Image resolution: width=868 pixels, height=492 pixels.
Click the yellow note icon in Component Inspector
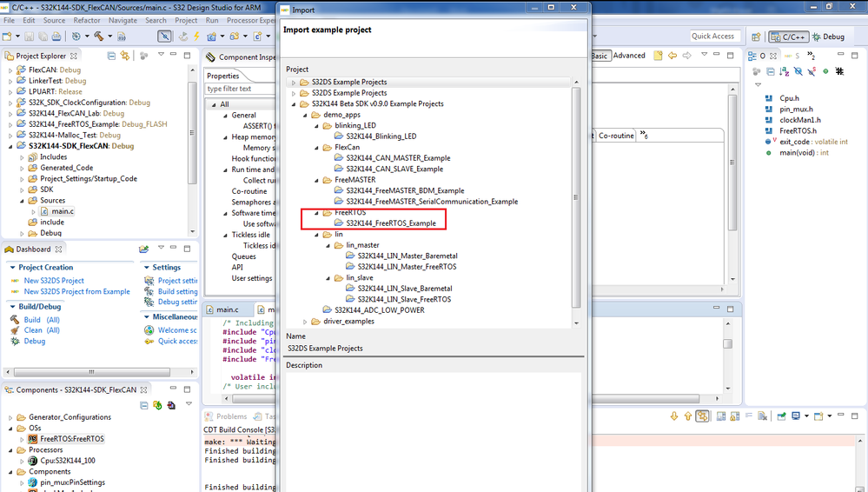tap(658, 56)
